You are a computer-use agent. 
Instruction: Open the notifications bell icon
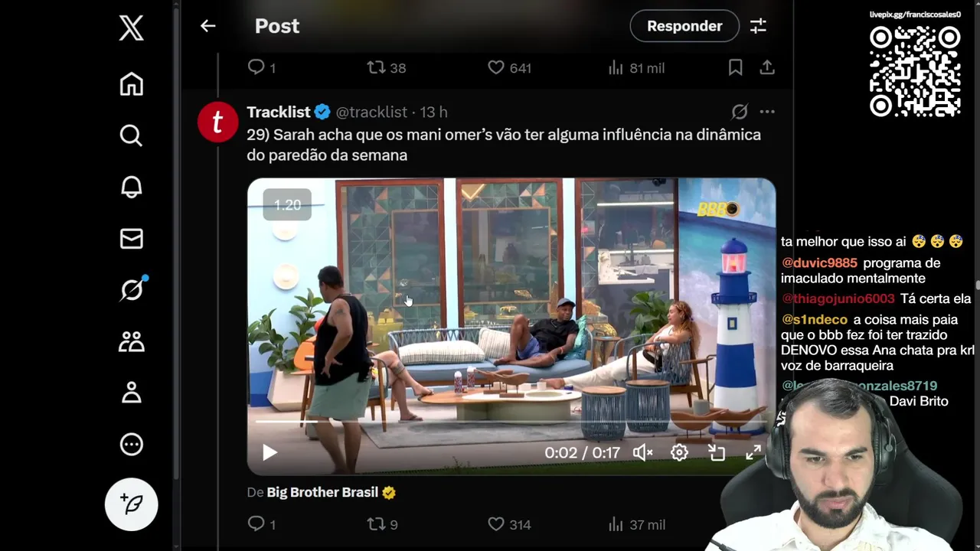pos(132,187)
